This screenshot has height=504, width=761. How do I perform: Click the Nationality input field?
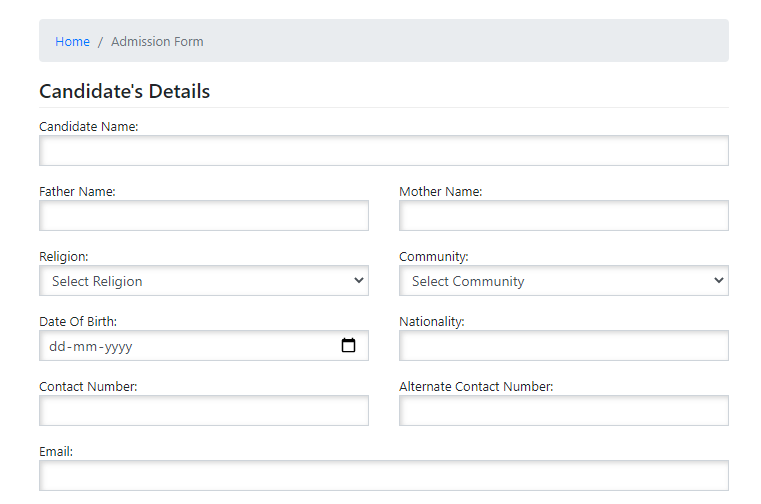[x=563, y=346]
